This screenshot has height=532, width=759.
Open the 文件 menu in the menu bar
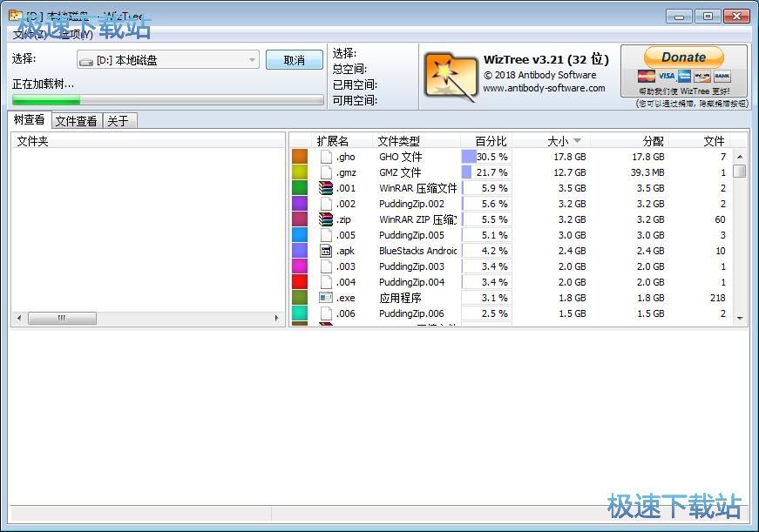point(29,34)
